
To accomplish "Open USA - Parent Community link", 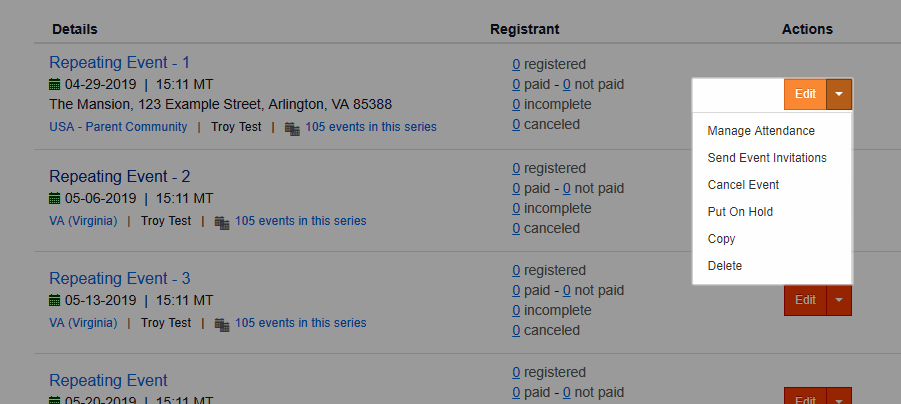I will [x=118, y=127].
